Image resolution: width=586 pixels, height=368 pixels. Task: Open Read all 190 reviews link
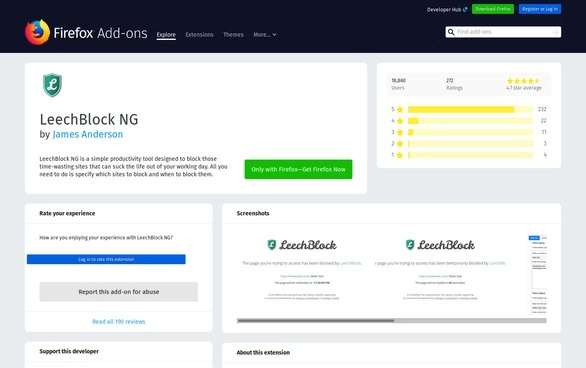[118, 322]
